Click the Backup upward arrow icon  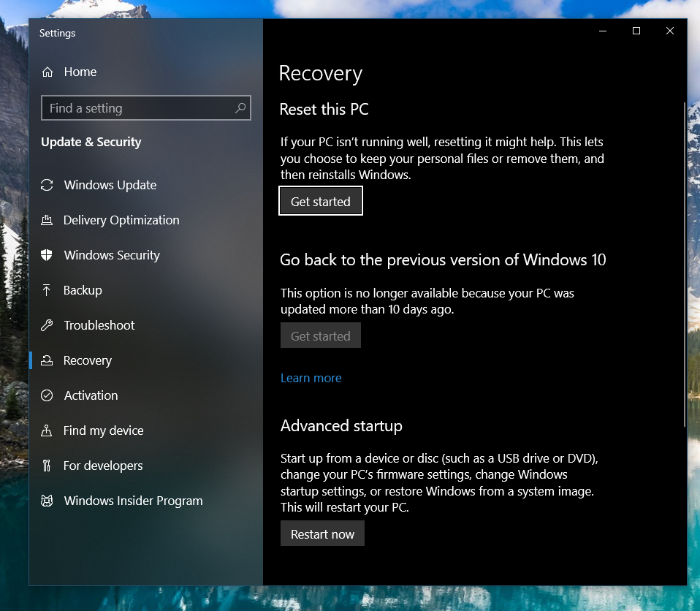47,290
